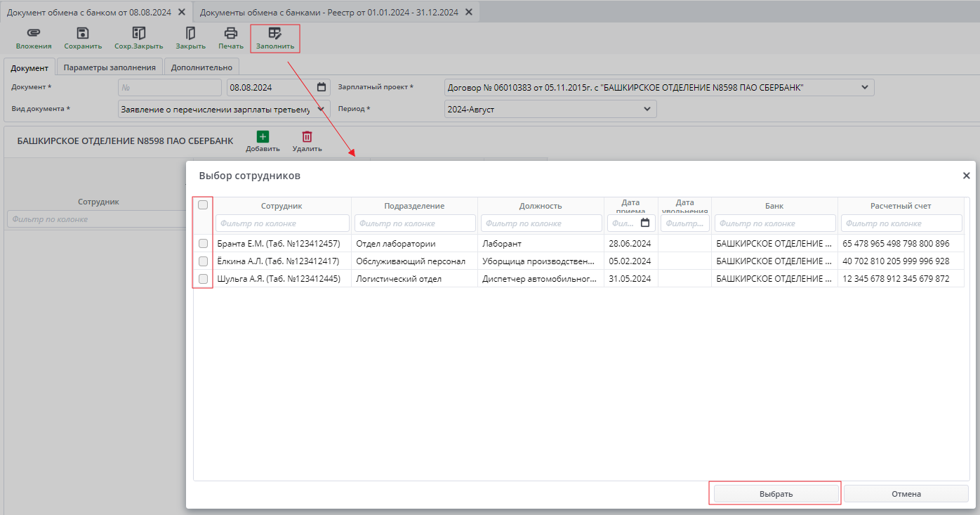Click the Печать printer icon
Viewport: 980px width, 515px height.
230,33
